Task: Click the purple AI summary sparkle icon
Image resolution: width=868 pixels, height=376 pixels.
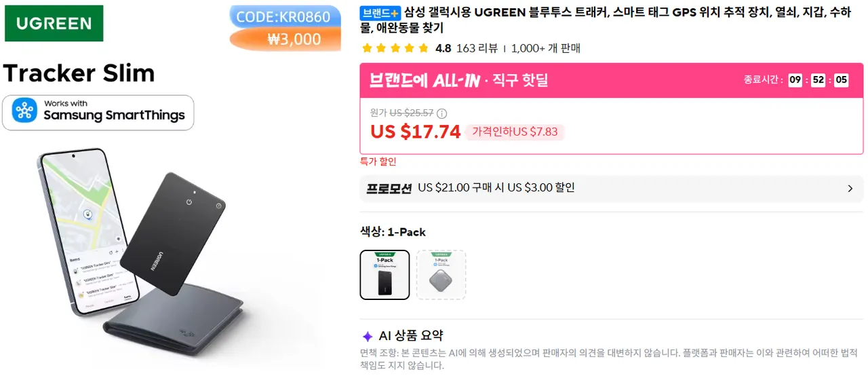Action: point(367,336)
